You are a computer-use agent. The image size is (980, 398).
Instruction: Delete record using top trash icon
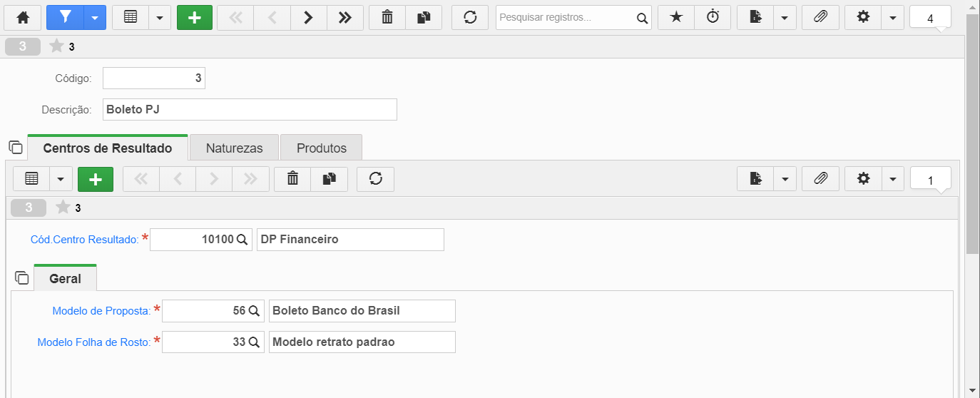(x=387, y=18)
